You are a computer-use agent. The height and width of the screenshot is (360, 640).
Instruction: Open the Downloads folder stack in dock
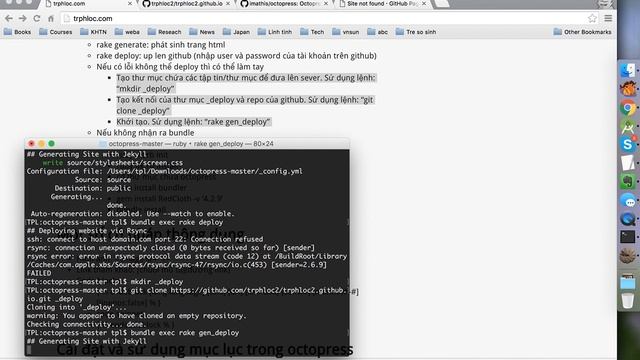click(628, 282)
